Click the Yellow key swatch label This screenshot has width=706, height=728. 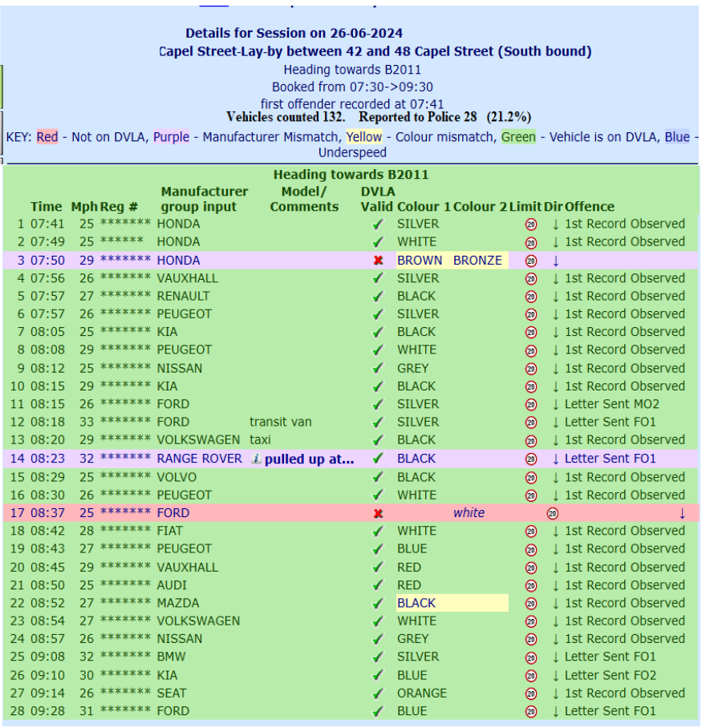pos(364,137)
